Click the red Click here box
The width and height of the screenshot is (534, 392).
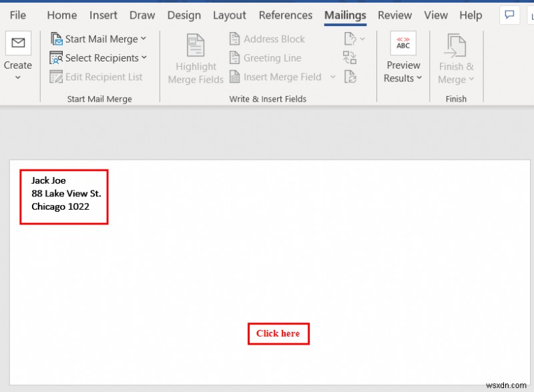tap(278, 333)
